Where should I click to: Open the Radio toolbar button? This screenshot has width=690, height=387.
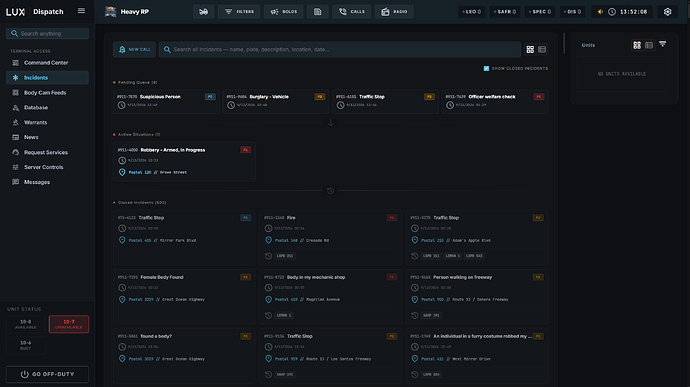(x=394, y=12)
